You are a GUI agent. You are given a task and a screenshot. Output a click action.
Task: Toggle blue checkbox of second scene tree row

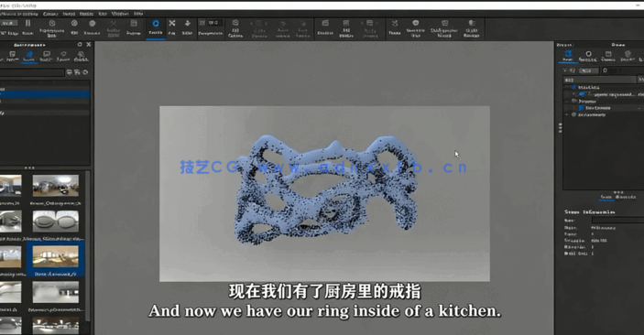pyautogui.click(x=582, y=94)
